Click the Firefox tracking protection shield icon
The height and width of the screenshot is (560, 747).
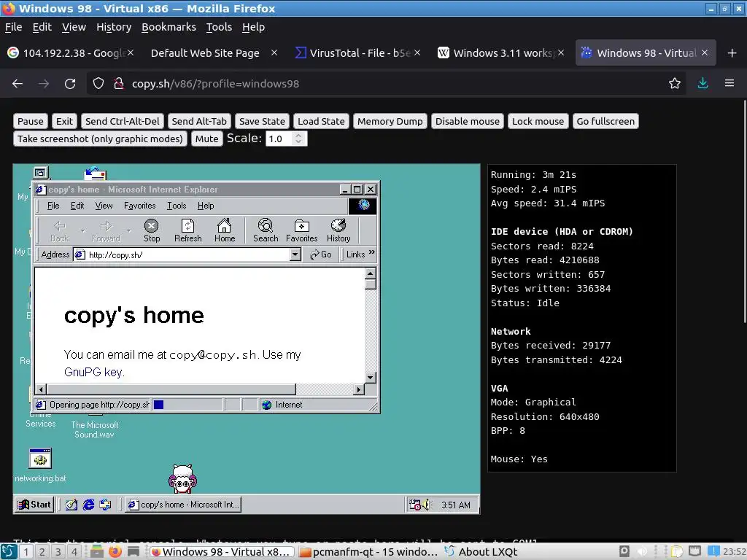pos(98,84)
